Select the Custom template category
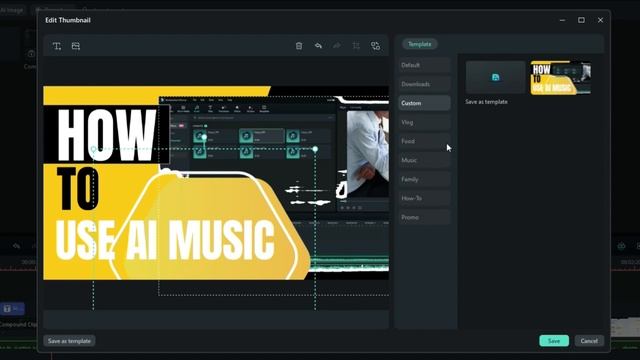Image resolution: width=640 pixels, height=360 pixels. (x=424, y=103)
